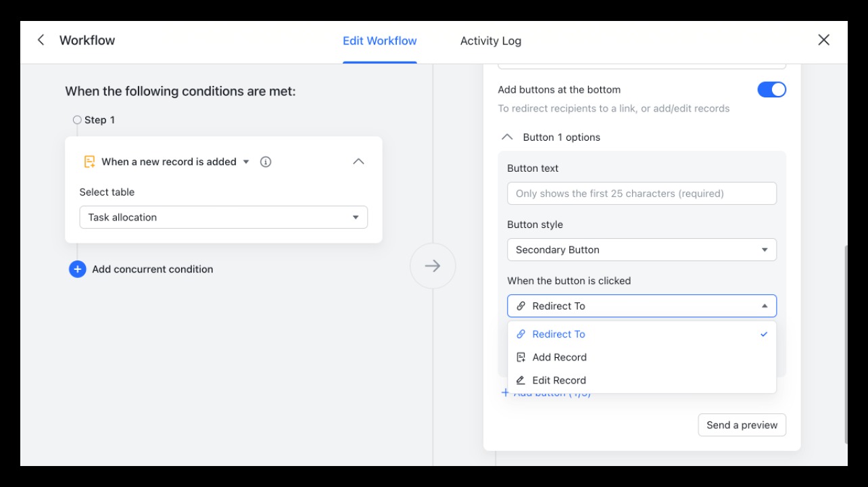Select the Step 1 radio circle
868x487 pixels.
(x=77, y=120)
